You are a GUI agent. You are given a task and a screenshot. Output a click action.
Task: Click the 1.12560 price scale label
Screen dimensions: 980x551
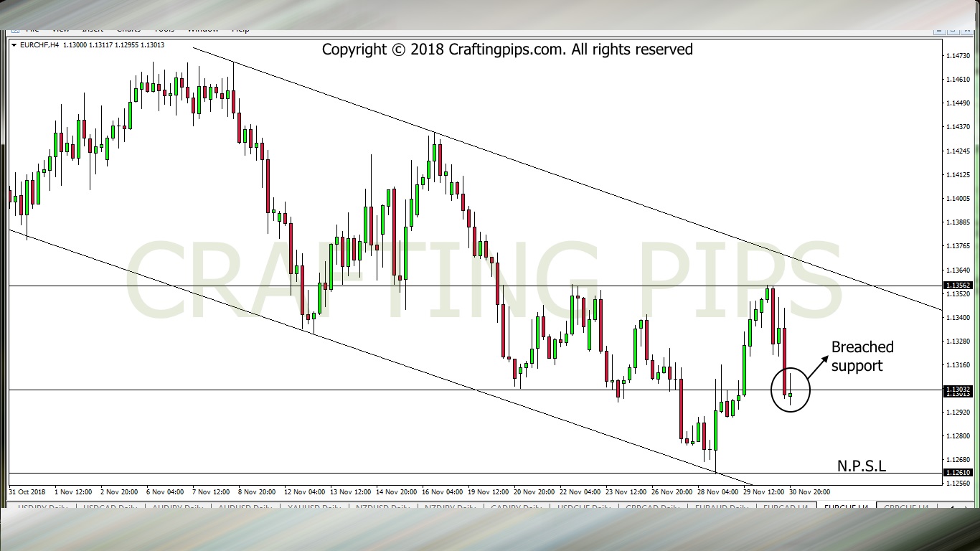tap(958, 484)
